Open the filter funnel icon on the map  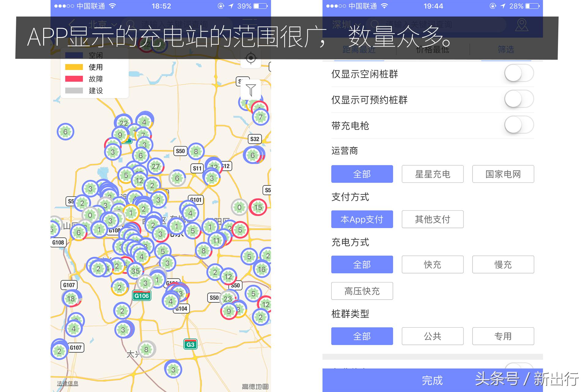coord(251,89)
